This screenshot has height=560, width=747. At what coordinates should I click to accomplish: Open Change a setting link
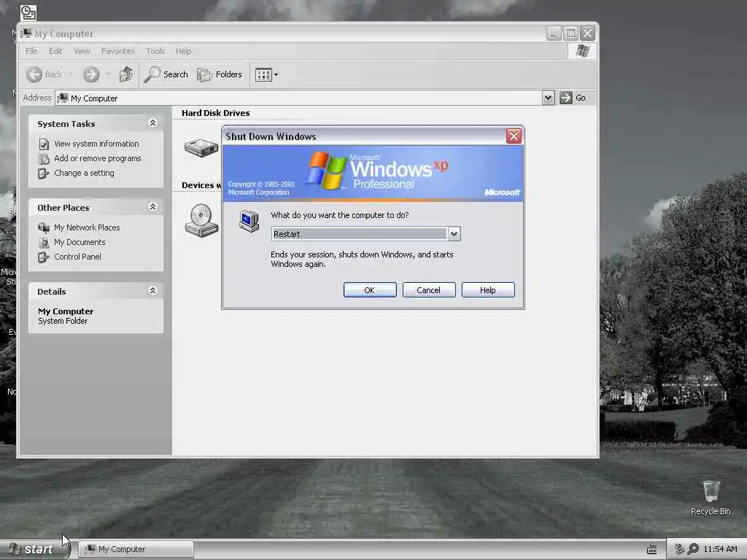point(85,173)
